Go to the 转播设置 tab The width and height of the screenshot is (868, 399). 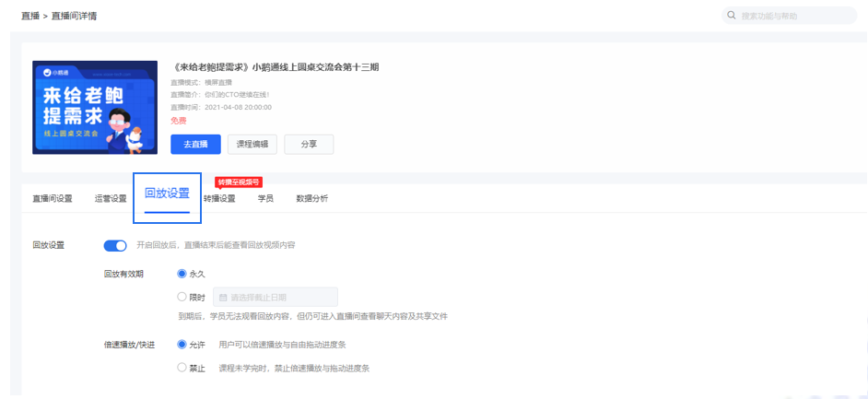[x=219, y=198]
